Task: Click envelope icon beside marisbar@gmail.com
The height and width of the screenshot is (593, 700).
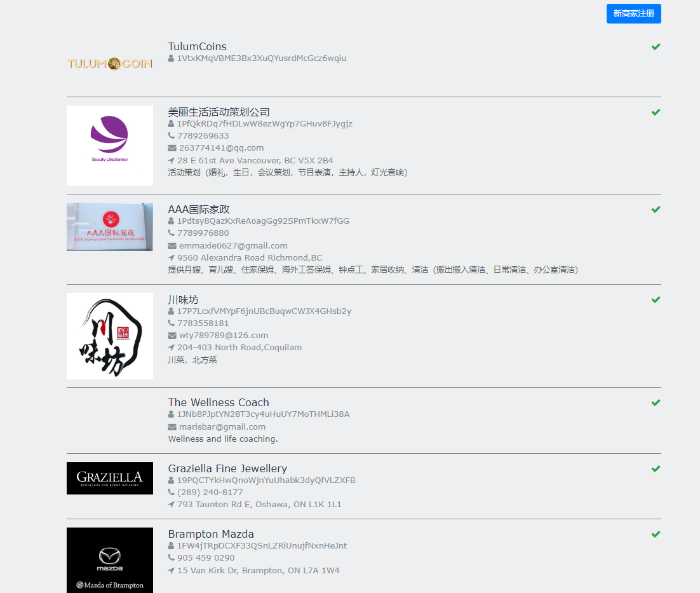Action: point(172,427)
